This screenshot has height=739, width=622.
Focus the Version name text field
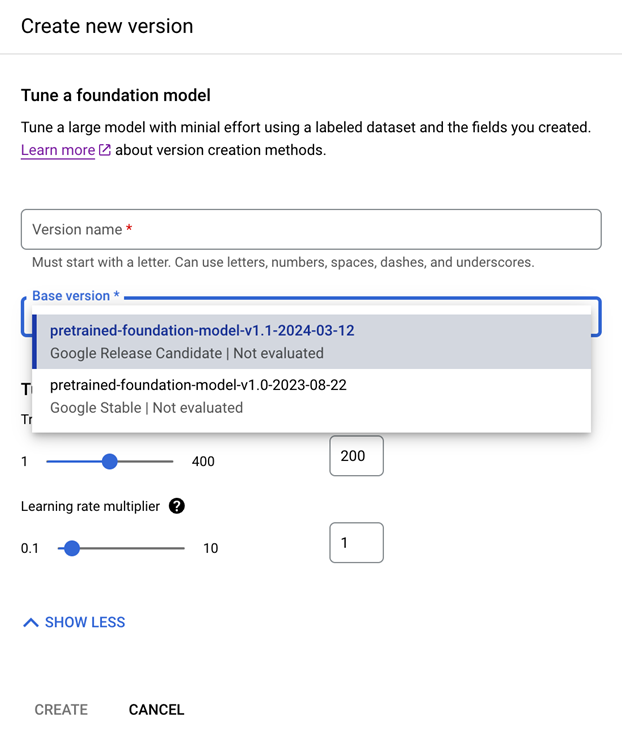[310, 229]
